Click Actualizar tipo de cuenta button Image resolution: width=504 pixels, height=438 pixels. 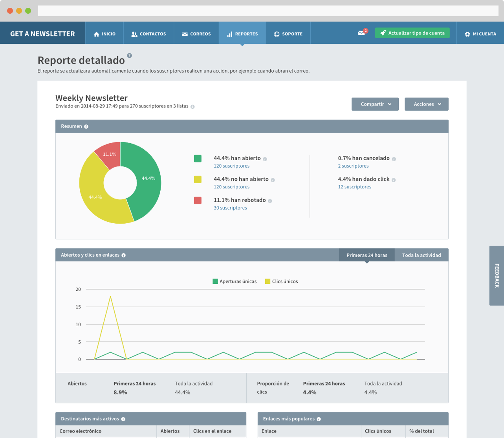tap(412, 33)
